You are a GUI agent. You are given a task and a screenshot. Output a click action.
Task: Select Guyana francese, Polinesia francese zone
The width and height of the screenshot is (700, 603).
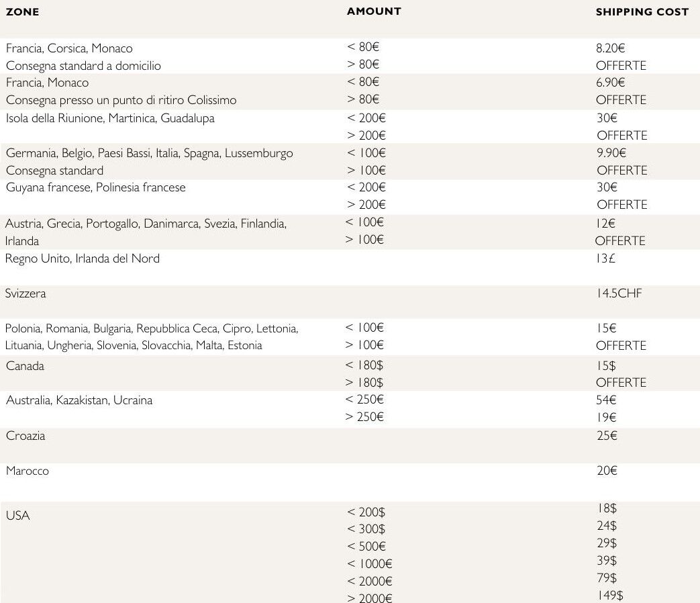95,187
